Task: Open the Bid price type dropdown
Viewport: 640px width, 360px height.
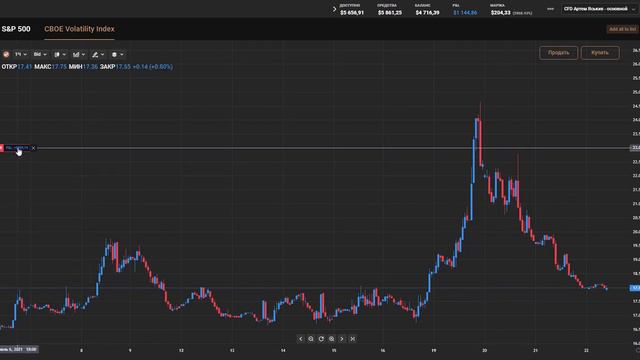Action: click(40, 54)
